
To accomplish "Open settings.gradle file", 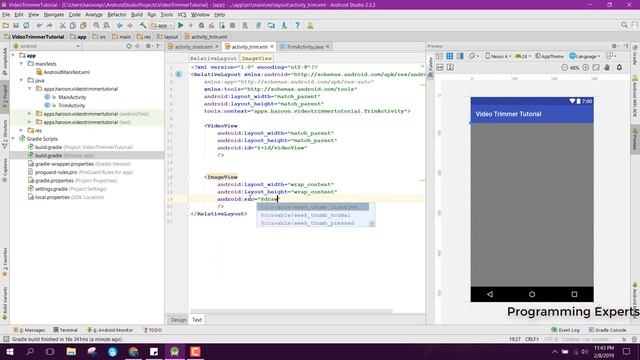I will [x=51, y=189].
